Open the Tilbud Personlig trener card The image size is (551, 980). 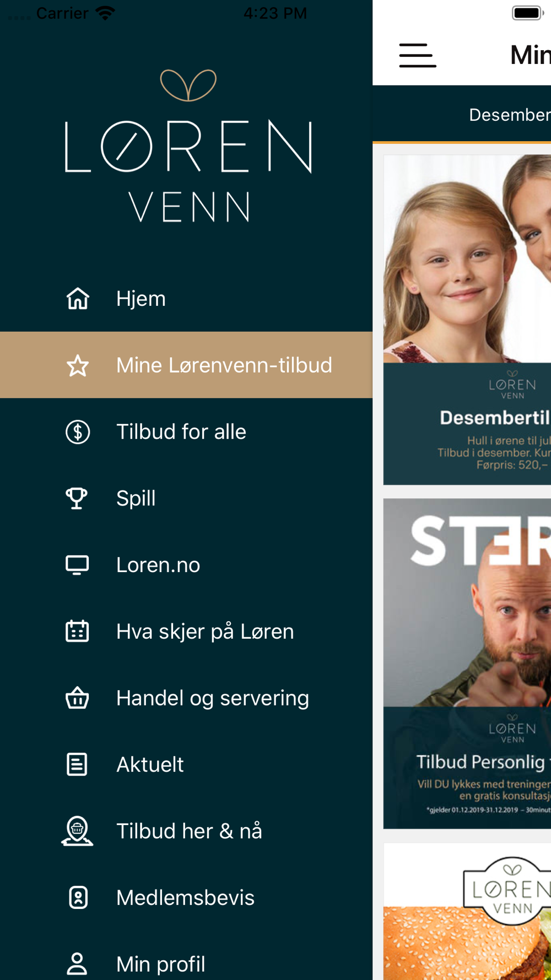(467, 664)
